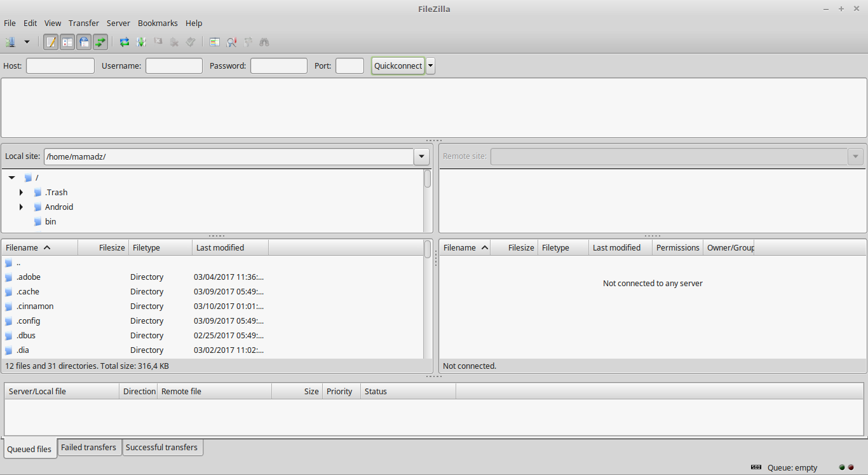Open the Quickconnect history dropdown
The image size is (868, 475).
pos(431,65)
